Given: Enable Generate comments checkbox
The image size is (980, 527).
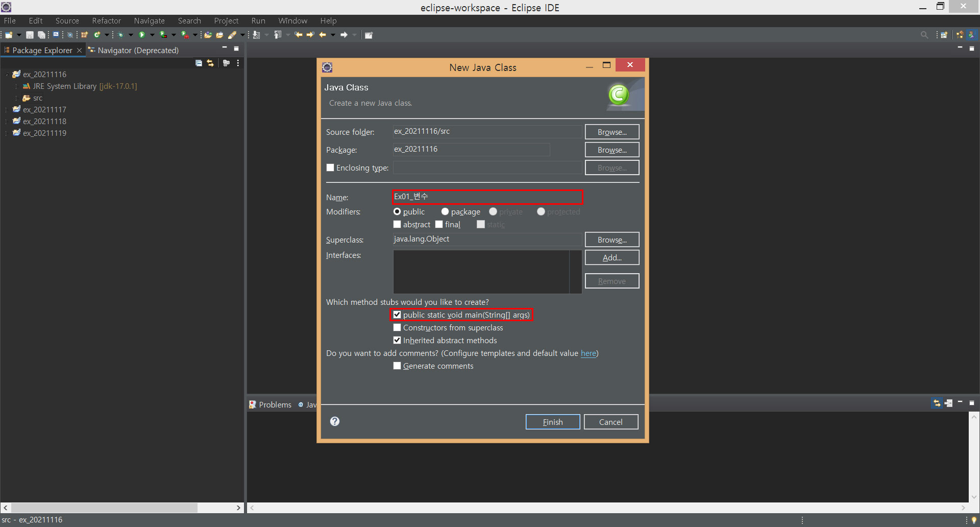Looking at the screenshot, I should [x=397, y=366].
